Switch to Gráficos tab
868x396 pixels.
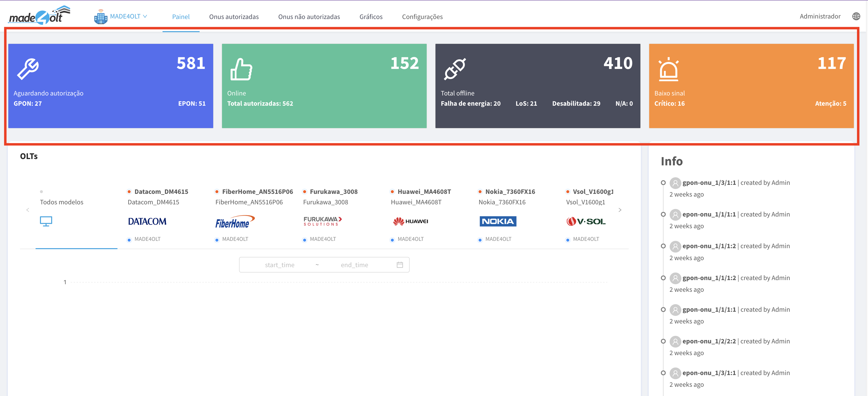371,17
